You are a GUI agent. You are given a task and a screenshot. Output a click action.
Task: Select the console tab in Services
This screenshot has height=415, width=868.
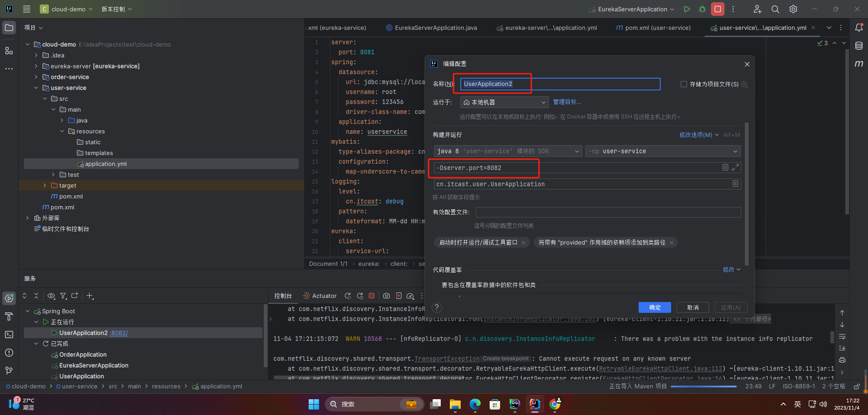click(283, 296)
